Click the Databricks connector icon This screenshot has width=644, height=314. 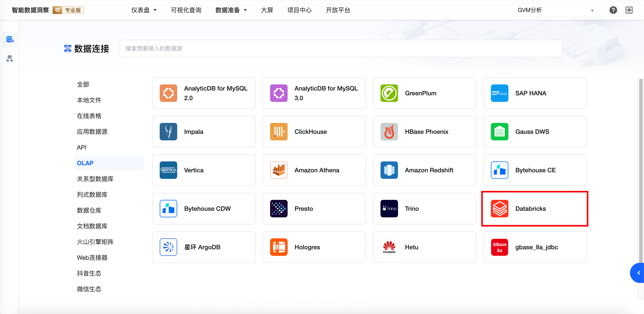pos(499,208)
